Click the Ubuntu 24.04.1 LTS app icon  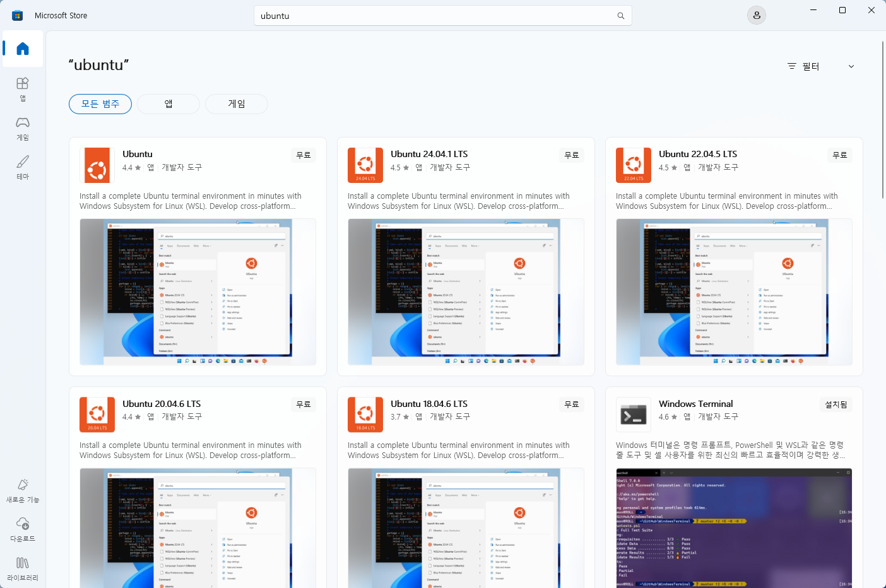click(x=365, y=165)
